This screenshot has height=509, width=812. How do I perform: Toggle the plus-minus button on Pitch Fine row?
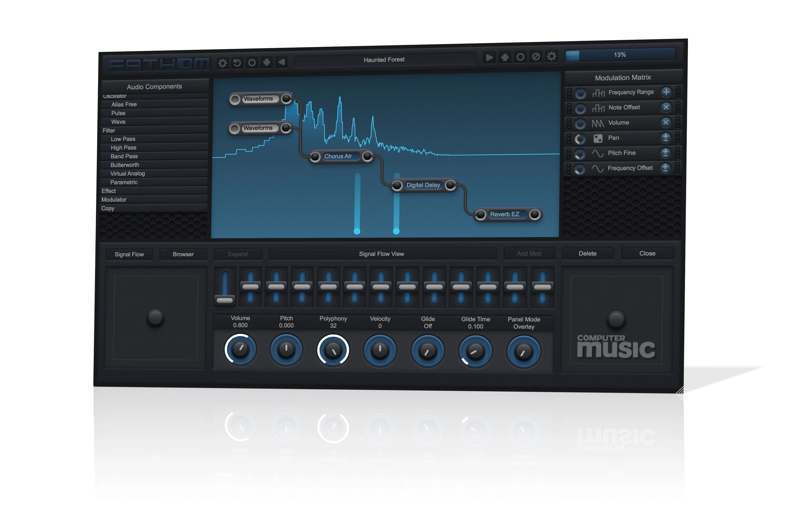(665, 152)
